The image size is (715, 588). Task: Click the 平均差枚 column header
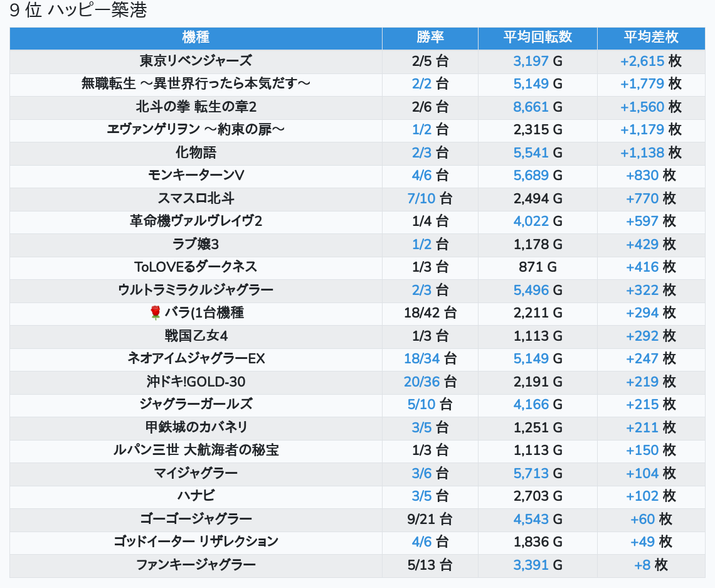[650, 38]
